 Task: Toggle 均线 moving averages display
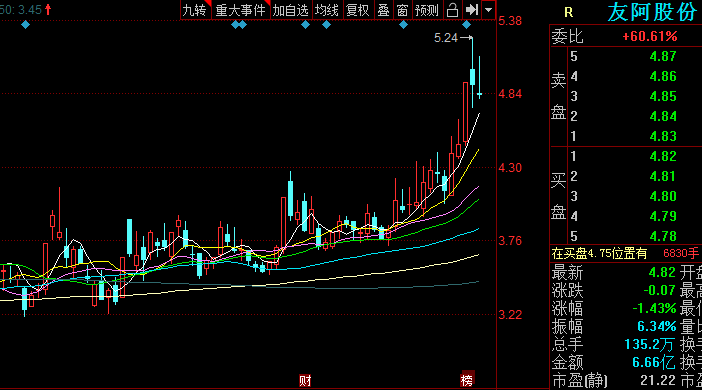(327, 10)
